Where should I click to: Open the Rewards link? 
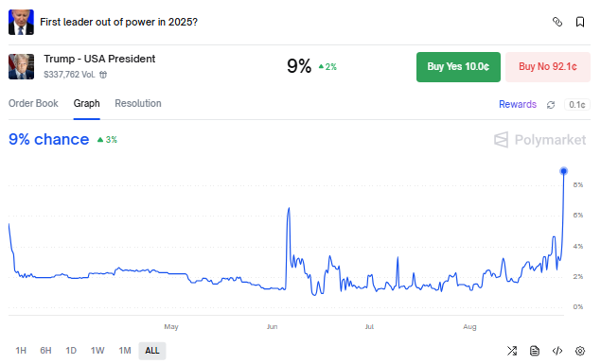click(x=518, y=105)
